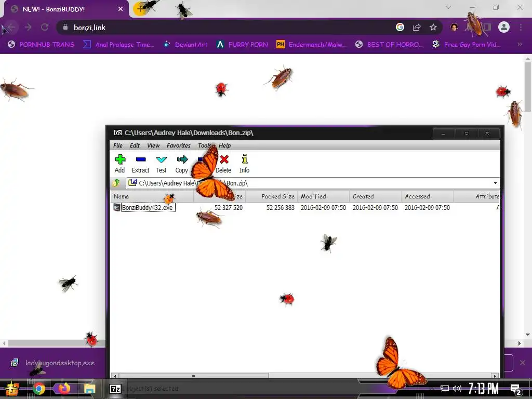Click the ladybugondesktop.exe download item
The height and width of the screenshot is (399, 532).
(54, 363)
